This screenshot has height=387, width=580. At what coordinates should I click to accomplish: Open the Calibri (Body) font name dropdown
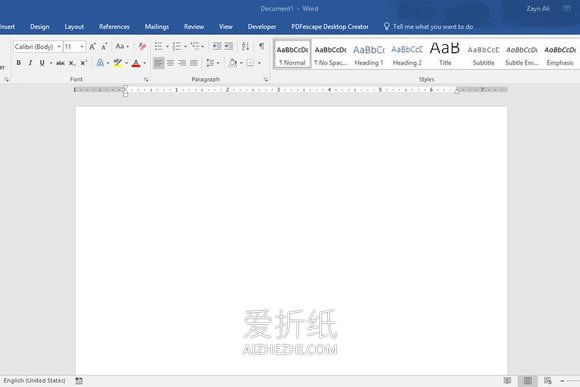point(59,47)
